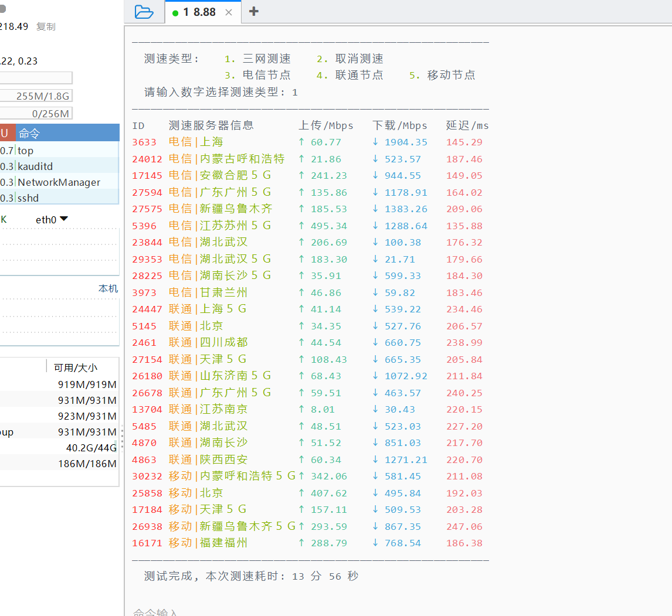Click latency value 247.06
The image size is (672, 616).
point(464,526)
